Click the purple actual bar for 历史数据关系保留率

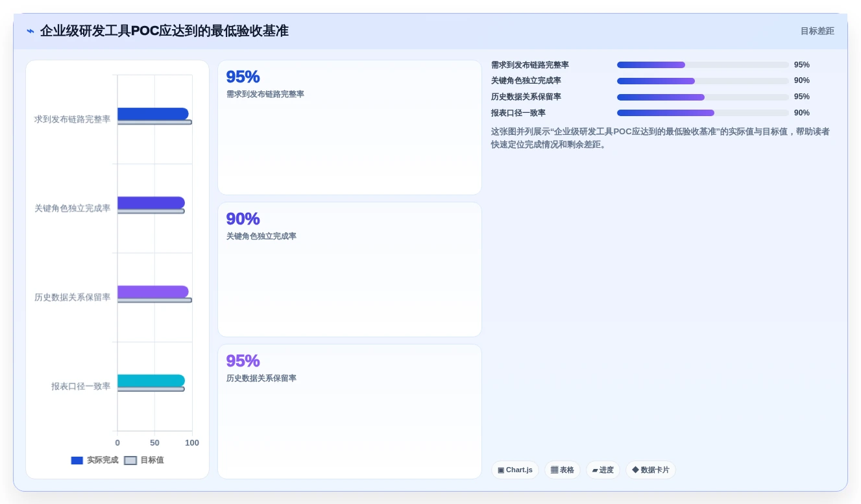(153, 292)
